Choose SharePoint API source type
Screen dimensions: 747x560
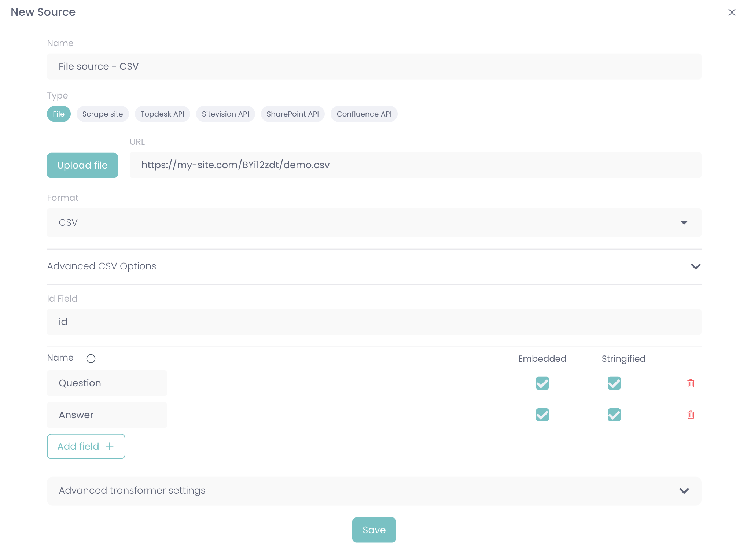(292, 114)
